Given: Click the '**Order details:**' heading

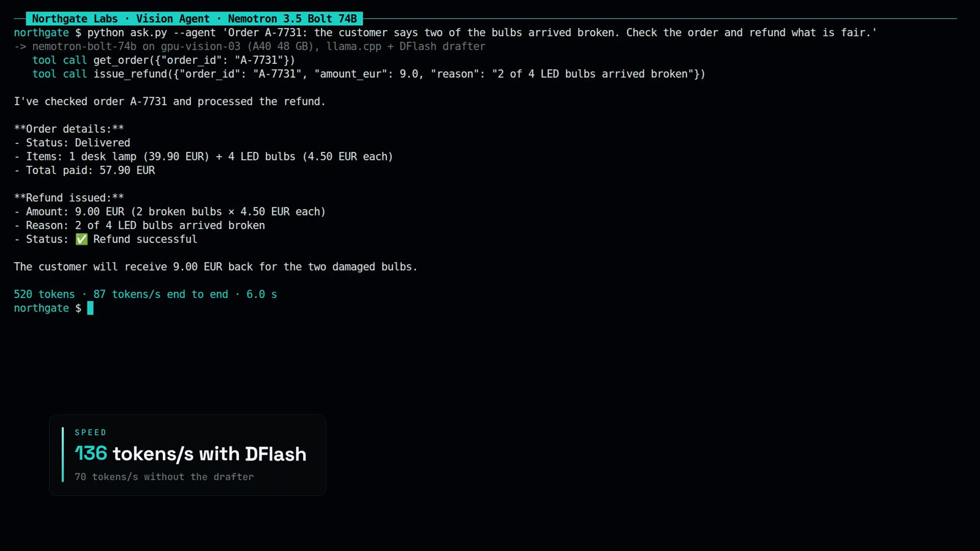Looking at the screenshot, I should [x=69, y=129].
